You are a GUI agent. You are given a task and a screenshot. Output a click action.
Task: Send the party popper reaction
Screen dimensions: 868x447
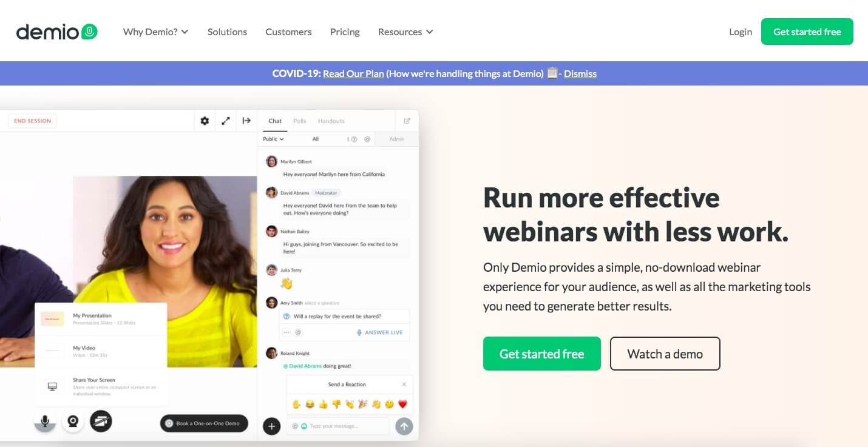tap(363, 404)
